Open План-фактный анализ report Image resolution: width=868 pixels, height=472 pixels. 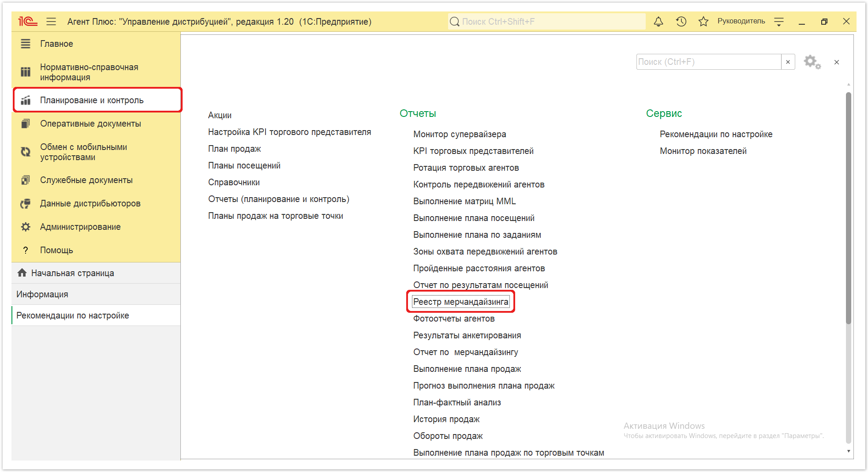pos(457,402)
